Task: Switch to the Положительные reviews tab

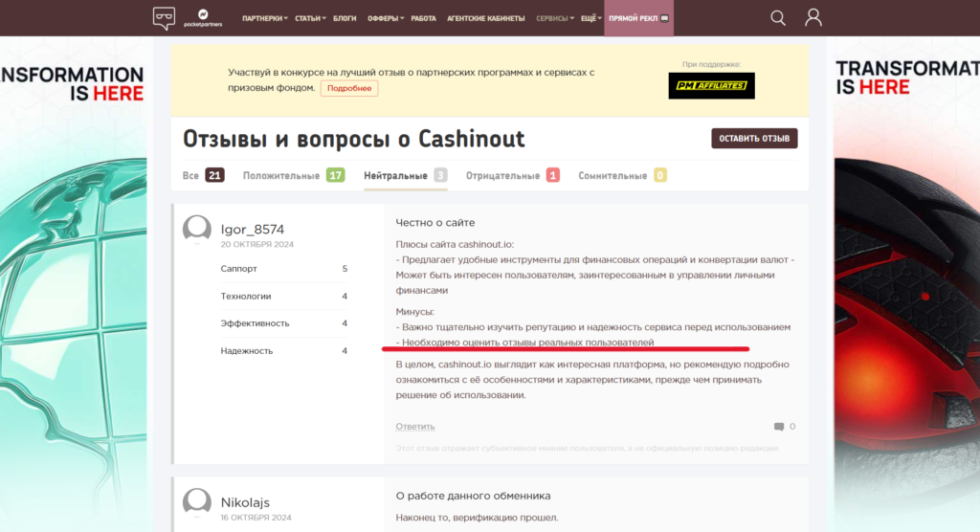Action: click(x=294, y=176)
